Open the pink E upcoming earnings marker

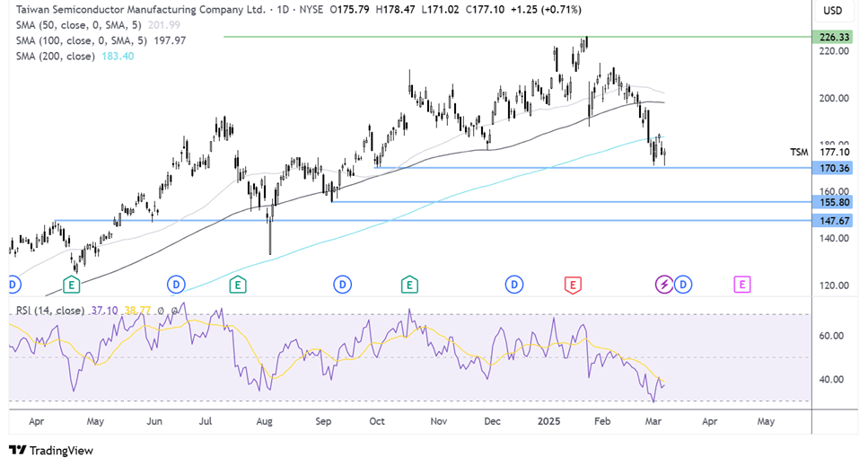coord(741,285)
